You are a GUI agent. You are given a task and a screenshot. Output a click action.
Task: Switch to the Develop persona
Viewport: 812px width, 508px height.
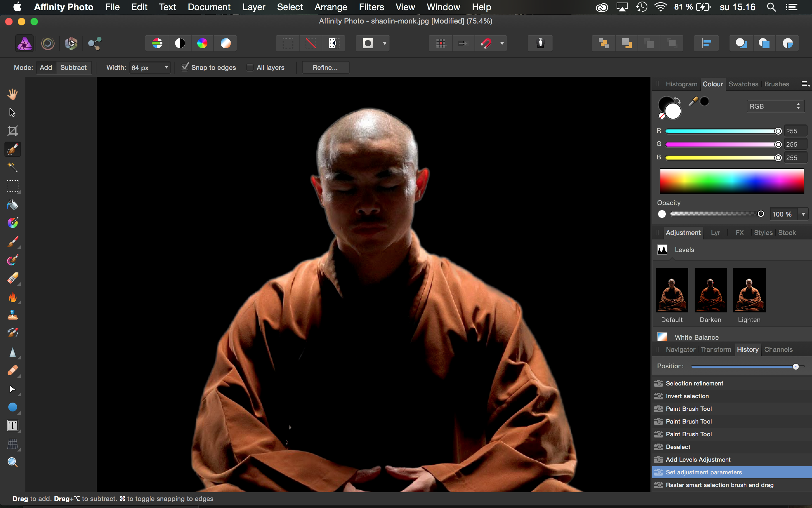[x=71, y=43]
